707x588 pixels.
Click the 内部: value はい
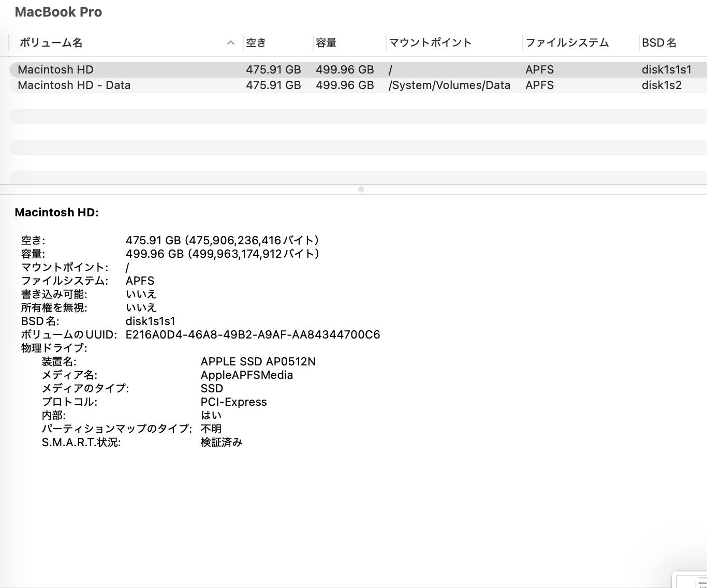click(211, 415)
